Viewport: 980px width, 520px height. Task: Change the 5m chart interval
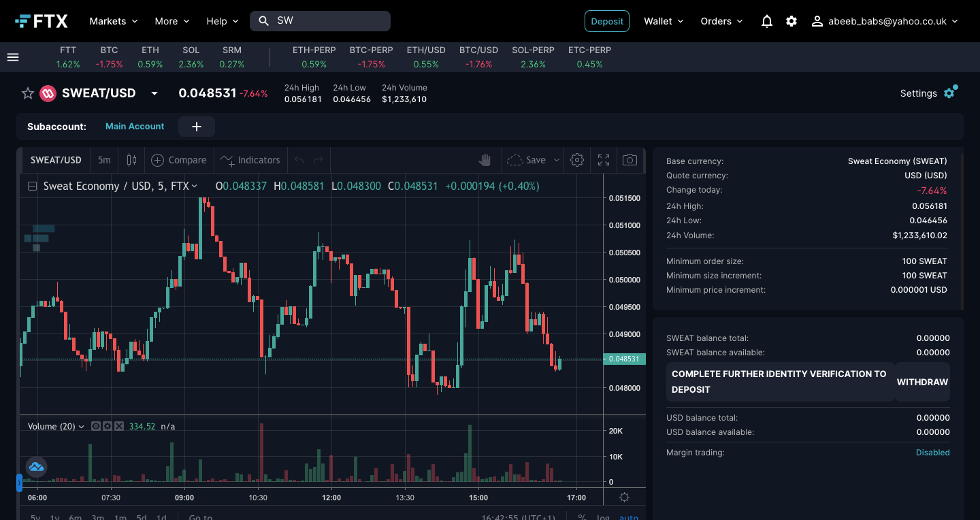coord(104,160)
